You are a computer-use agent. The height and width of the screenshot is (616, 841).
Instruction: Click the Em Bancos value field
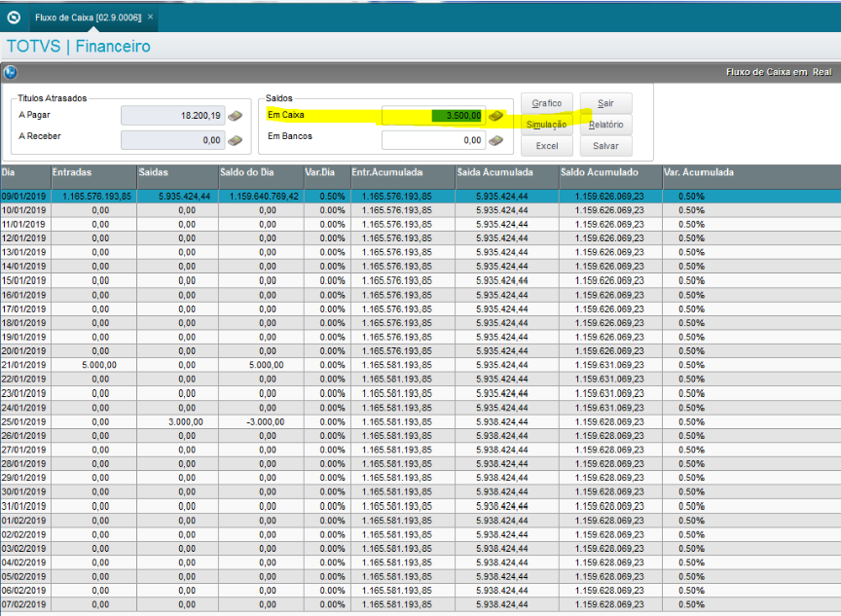[433, 140]
